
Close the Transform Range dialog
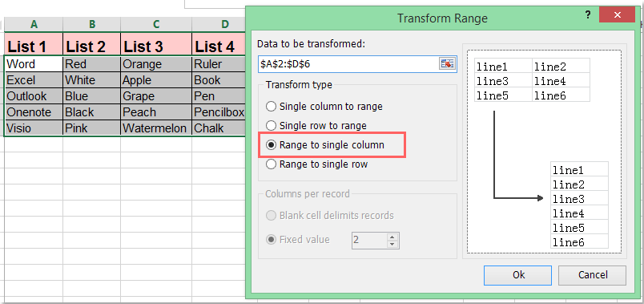[617, 15]
